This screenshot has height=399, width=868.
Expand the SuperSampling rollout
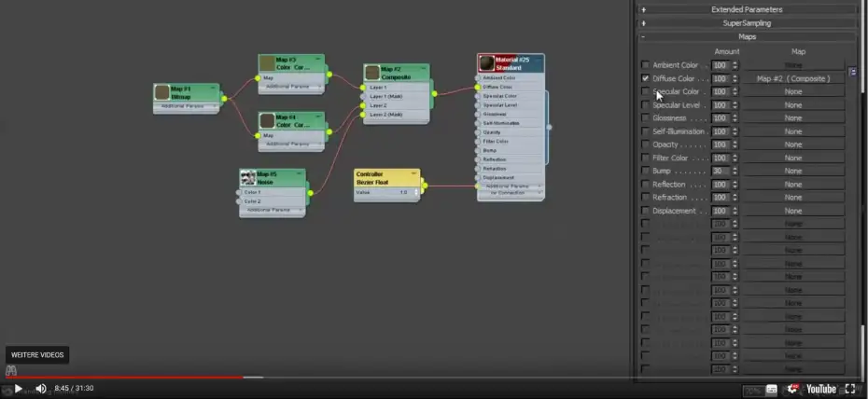click(747, 23)
